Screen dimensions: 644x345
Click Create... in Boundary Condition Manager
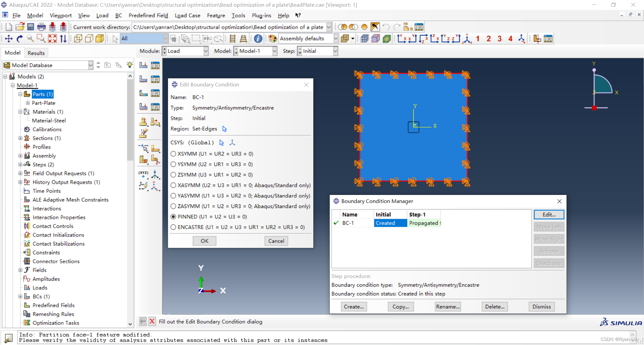[x=354, y=306]
